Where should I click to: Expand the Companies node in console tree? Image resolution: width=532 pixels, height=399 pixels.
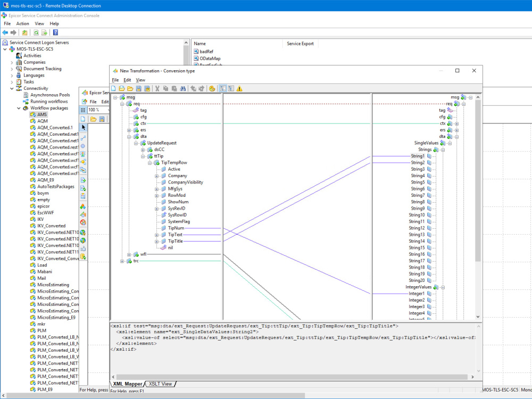point(12,62)
